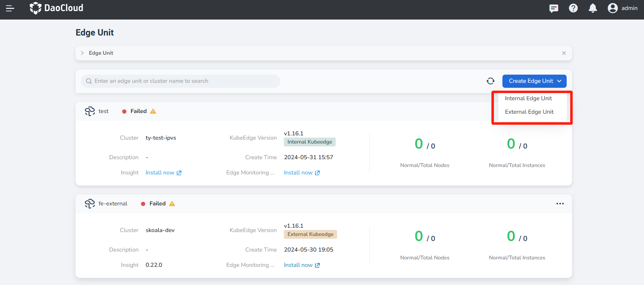Open the notifications bell

pos(593,8)
